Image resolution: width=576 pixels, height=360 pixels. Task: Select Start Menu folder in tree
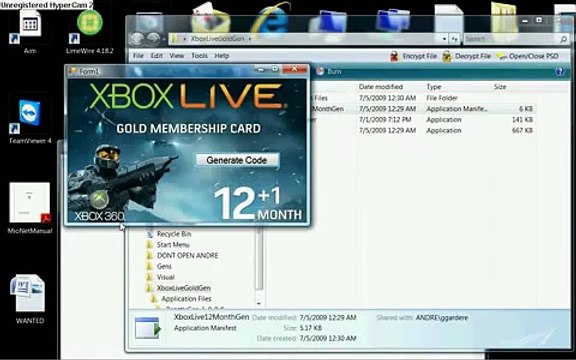coord(168,245)
